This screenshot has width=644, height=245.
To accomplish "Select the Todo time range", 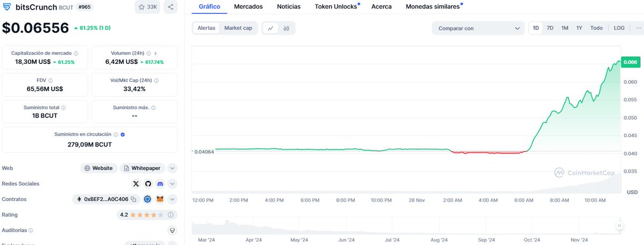I will click(596, 28).
